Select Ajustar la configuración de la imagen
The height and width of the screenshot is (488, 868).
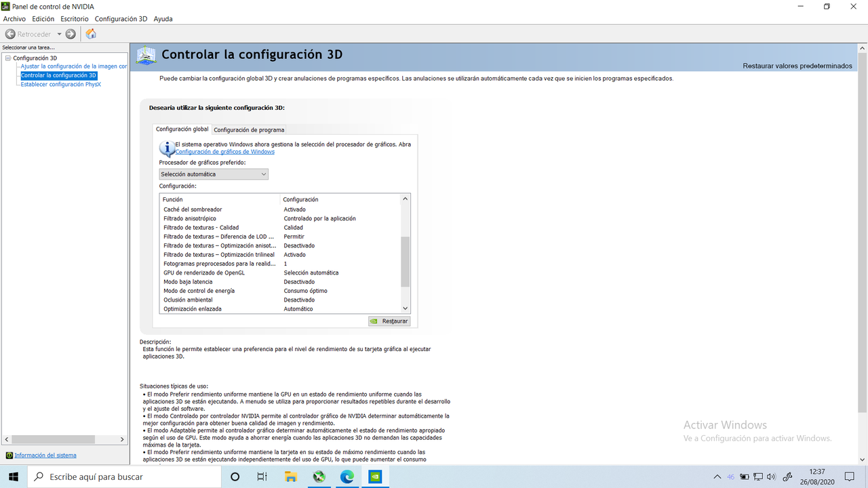point(74,66)
